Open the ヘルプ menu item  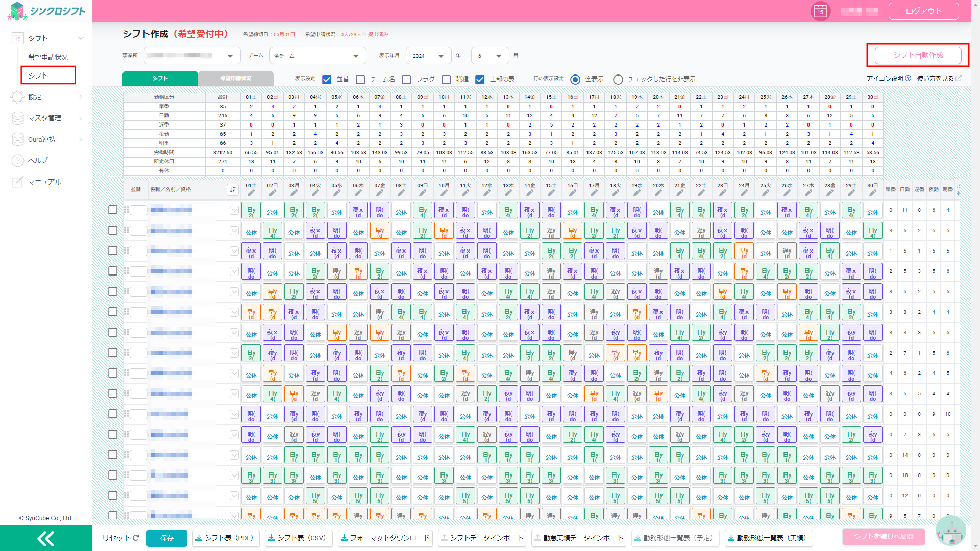point(38,160)
